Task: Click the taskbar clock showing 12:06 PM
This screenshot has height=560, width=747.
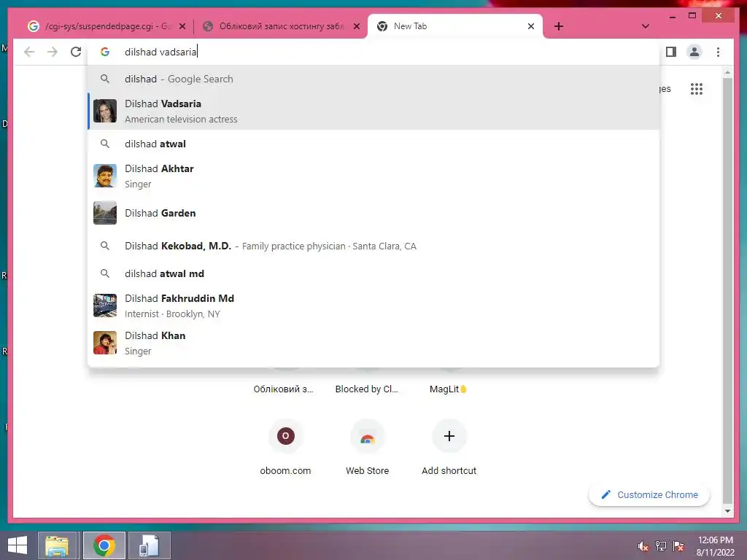Action: tap(715, 546)
